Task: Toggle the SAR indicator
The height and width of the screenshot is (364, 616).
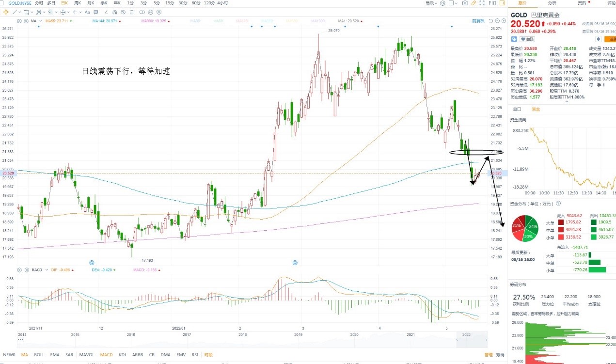Action: click(x=69, y=355)
